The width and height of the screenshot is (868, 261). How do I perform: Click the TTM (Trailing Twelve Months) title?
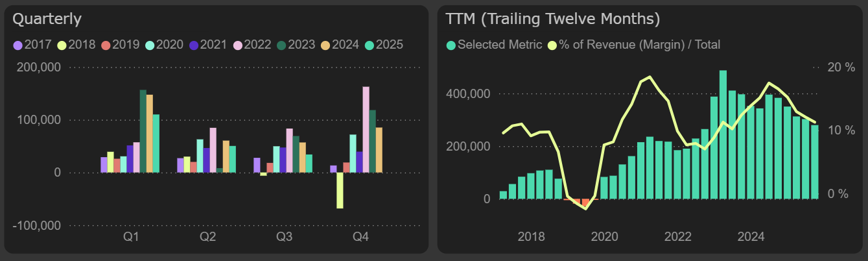552,19
